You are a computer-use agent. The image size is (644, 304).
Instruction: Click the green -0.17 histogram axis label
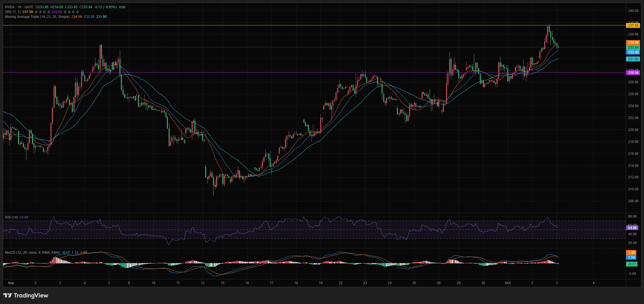click(632, 264)
